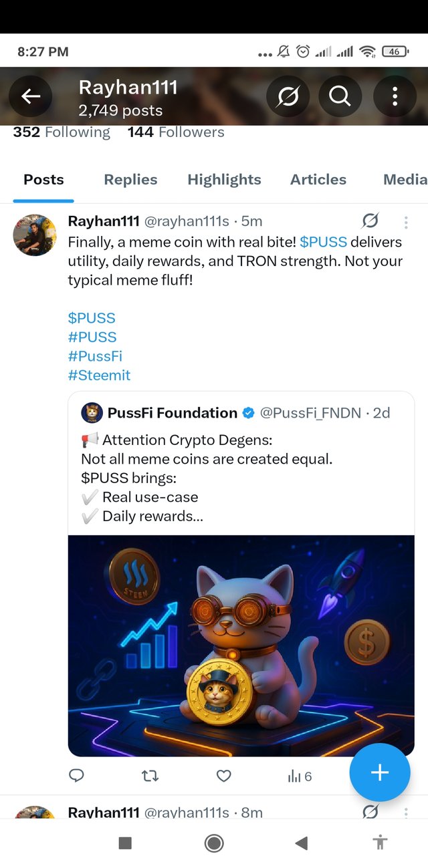Tap Rayhan111's profile avatar on first post
The image size is (428, 868).
click(35, 235)
